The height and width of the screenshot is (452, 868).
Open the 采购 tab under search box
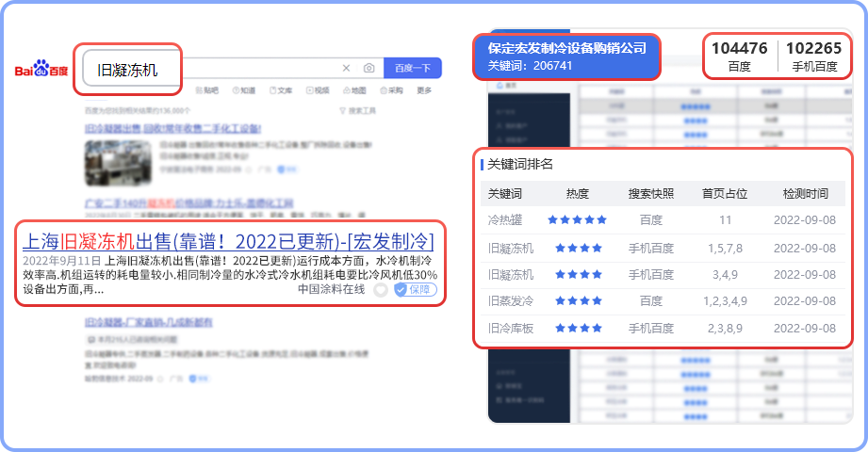[391, 90]
